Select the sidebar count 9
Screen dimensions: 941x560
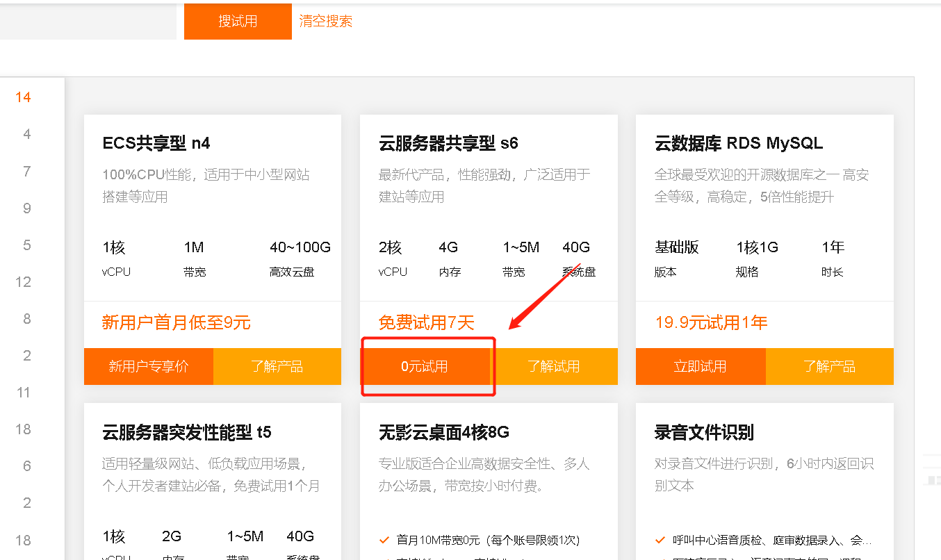click(x=27, y=208)
